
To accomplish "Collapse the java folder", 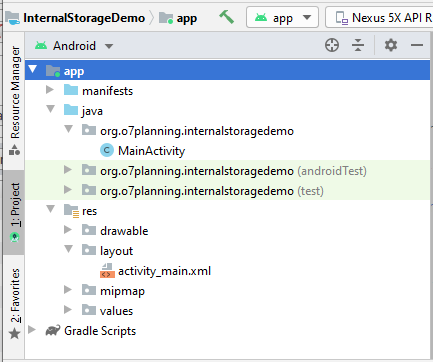I will click(x=51, y=109).
